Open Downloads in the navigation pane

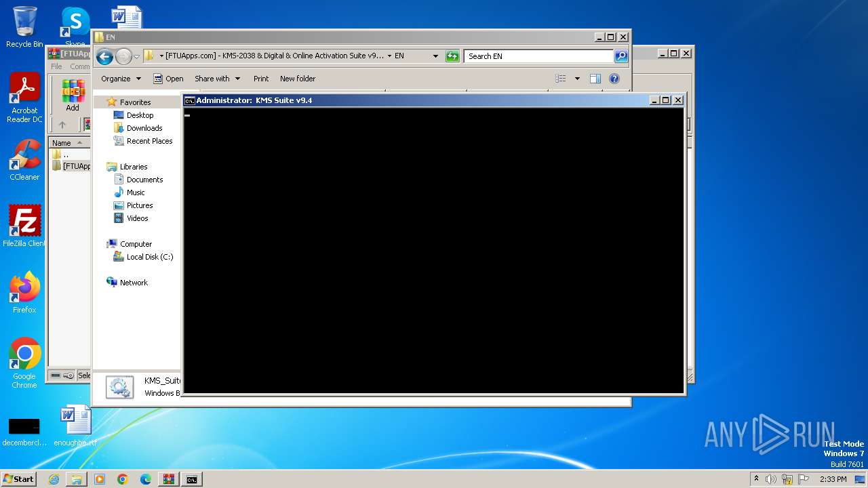tap(144, 128)
